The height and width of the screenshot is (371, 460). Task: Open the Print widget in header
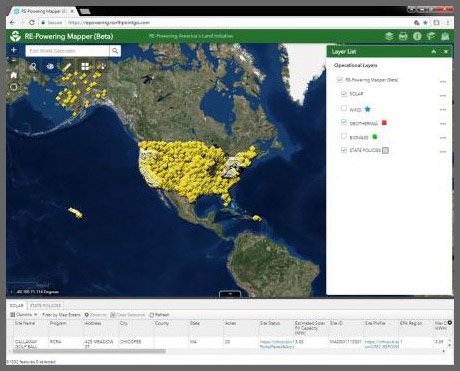[x=403, y=36]
